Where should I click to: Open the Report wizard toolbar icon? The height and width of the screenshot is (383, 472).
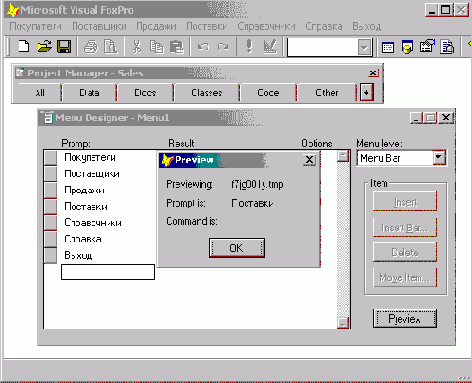[447, 47]
